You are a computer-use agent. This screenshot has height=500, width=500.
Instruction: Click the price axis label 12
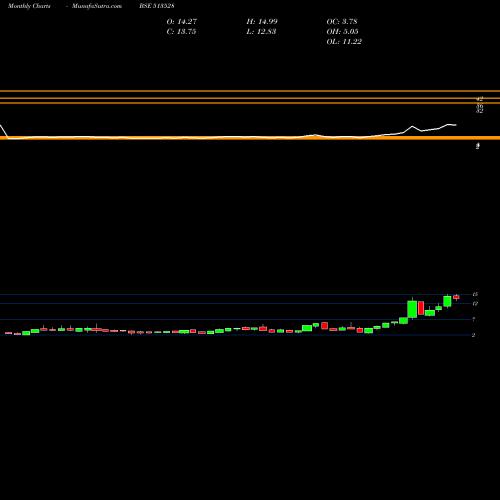[x=475, y=303]
